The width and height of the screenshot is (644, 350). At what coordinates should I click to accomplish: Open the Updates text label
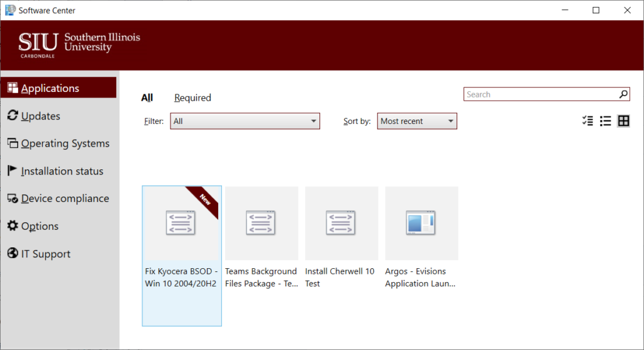coord(41,116)
